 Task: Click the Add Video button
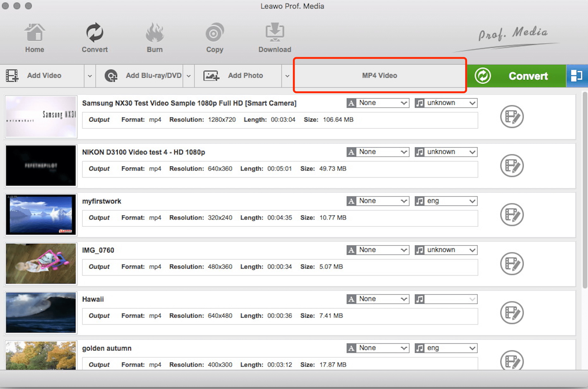pyautogui.click(x=42, y=76)
